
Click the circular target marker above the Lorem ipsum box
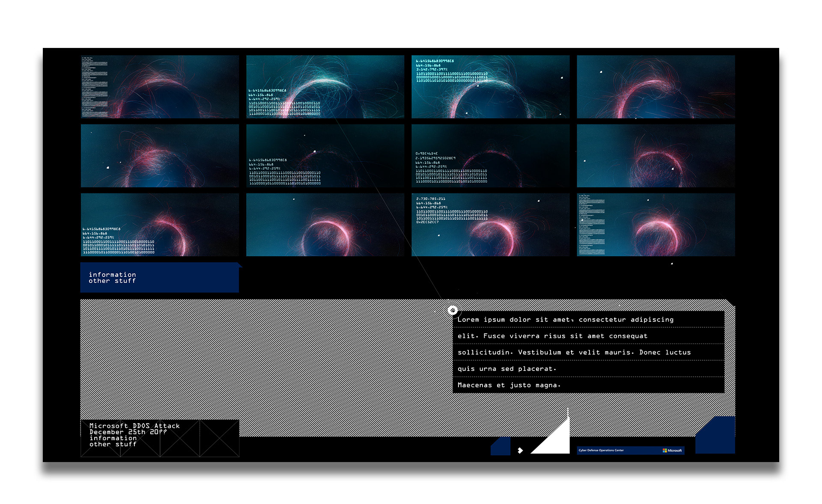pos(453,310)
